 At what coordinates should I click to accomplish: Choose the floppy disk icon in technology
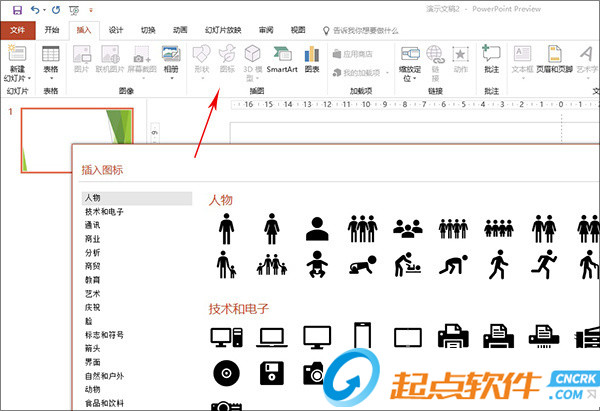[x=272, y=373]
